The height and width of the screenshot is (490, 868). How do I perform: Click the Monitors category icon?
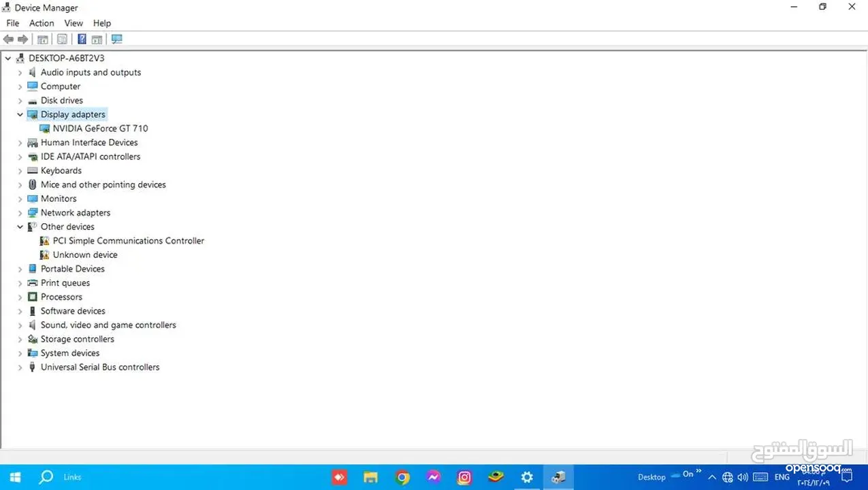pyautogui.click(x=32, y=199)
